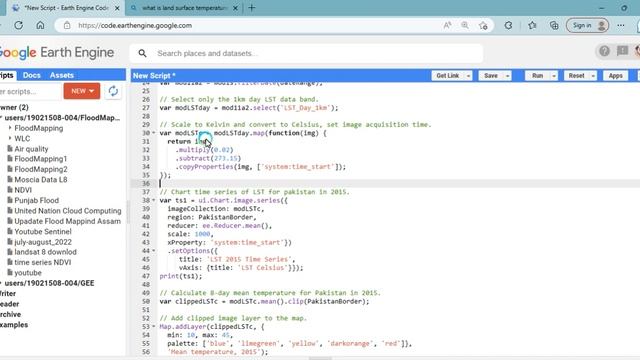Viewport: 640px width, 360px height.
Task: Open time series NDVI script
Action: point(42,262)
